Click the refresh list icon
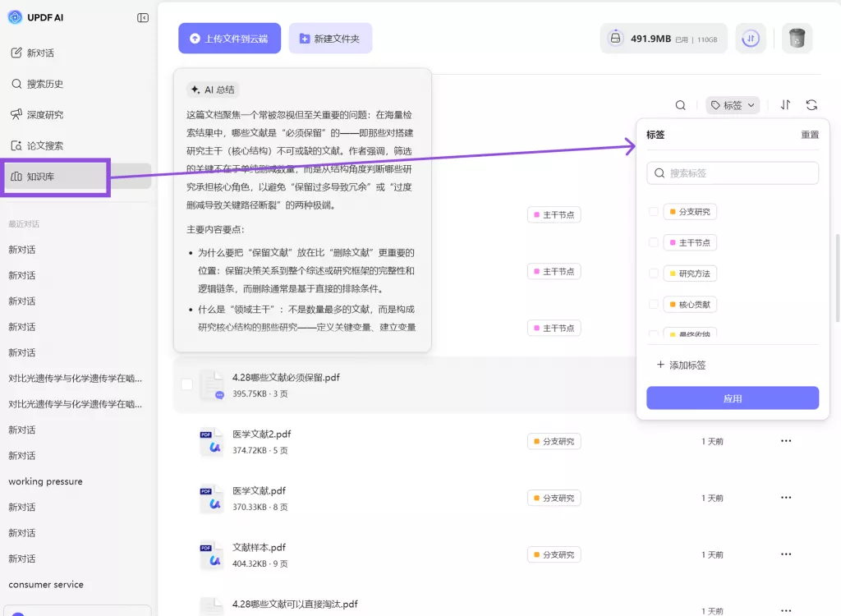This screenshot has height=616, width=841. 811,105
